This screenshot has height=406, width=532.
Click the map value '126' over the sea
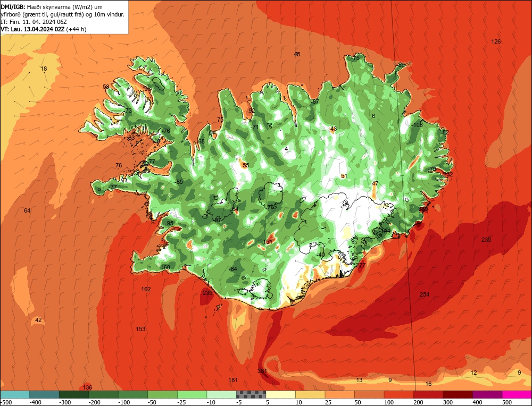tap(496, 41)
